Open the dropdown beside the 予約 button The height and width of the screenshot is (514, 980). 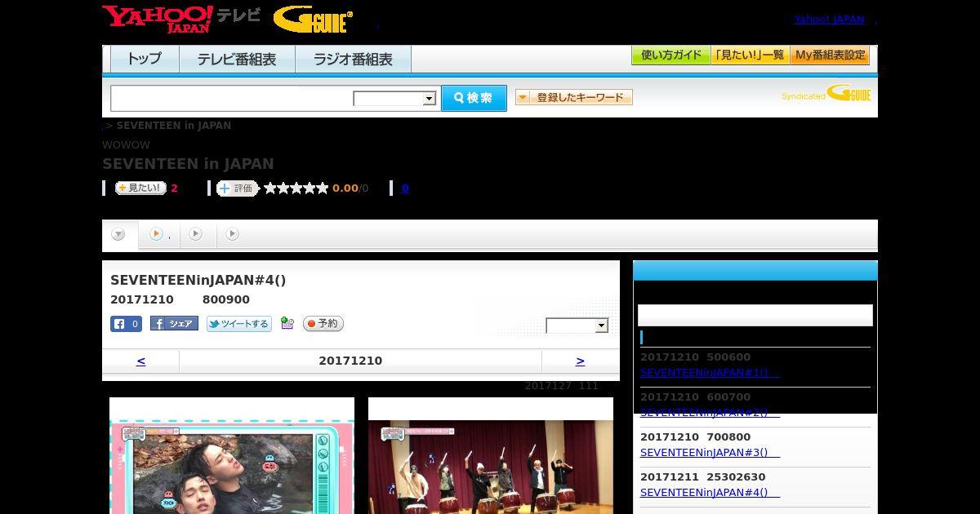[x=577, y=326]
